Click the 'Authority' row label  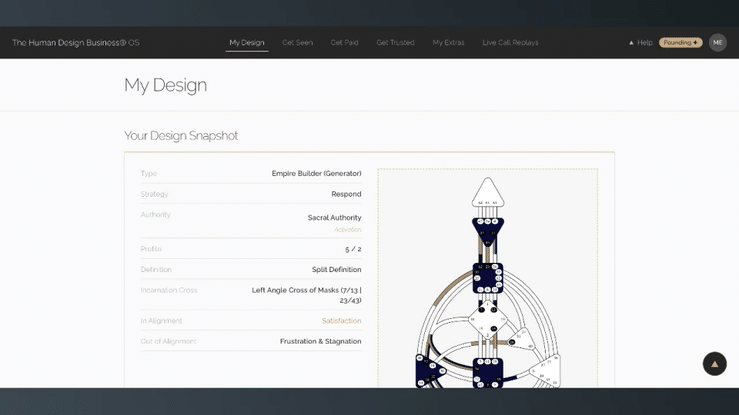[x=156, y=215]
